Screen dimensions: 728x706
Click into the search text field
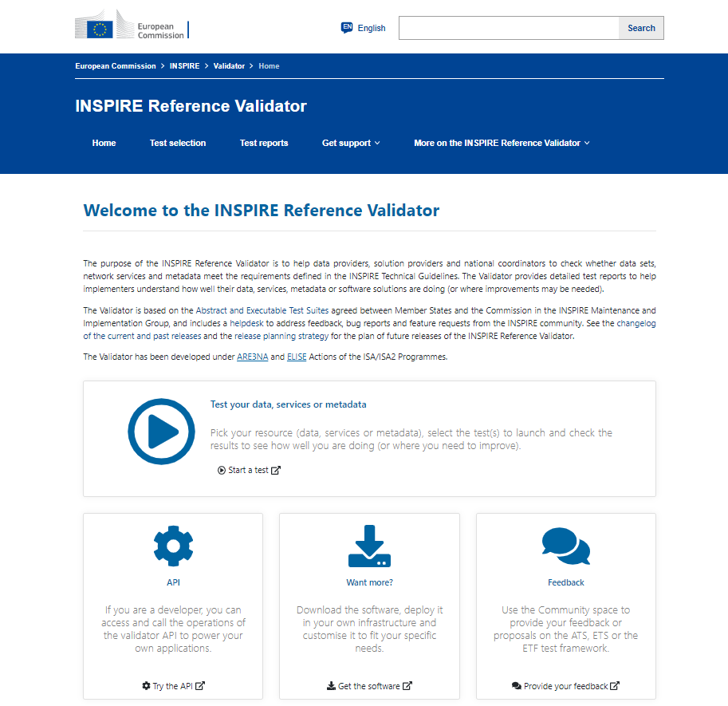click(x=509, y=28)
